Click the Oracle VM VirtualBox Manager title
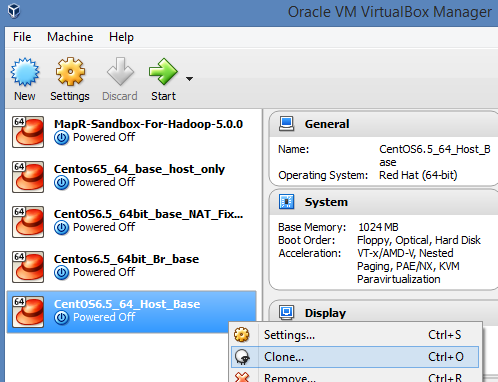This screenshot has height=382, width=498. (390, 12)
